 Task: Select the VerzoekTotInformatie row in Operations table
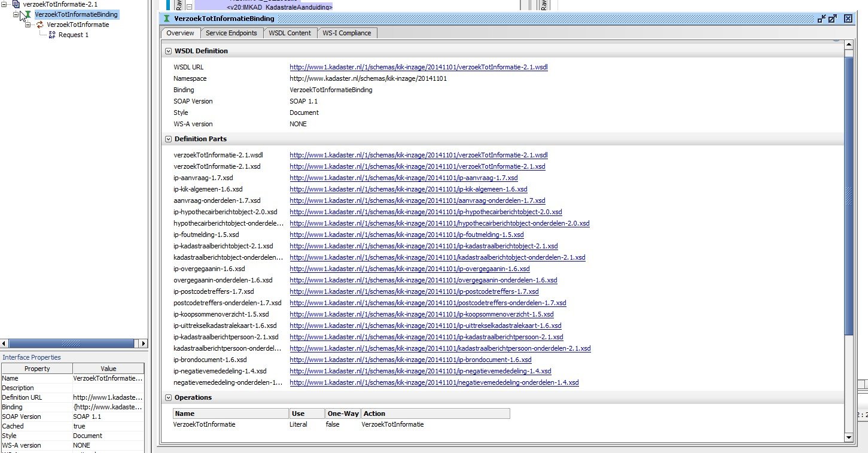click(x=341, y=424)
